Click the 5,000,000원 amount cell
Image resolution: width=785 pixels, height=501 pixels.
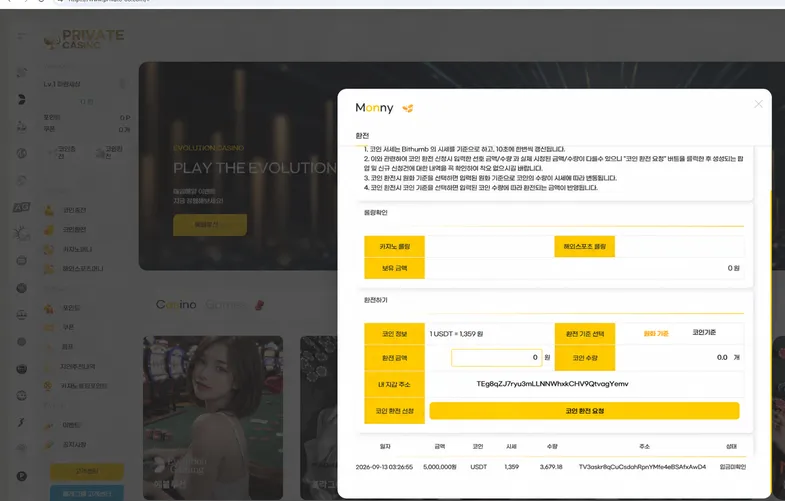click(440, 467)
